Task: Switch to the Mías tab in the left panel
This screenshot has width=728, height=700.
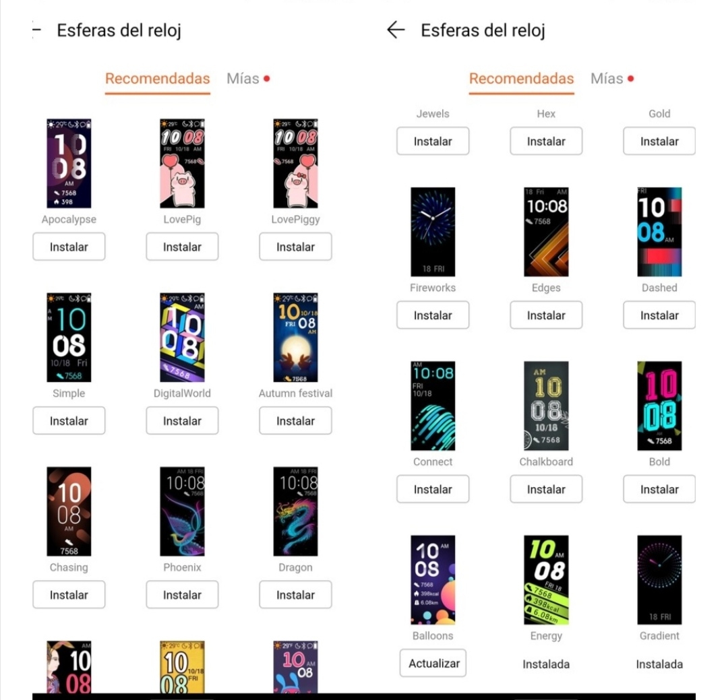Action: 243,79
